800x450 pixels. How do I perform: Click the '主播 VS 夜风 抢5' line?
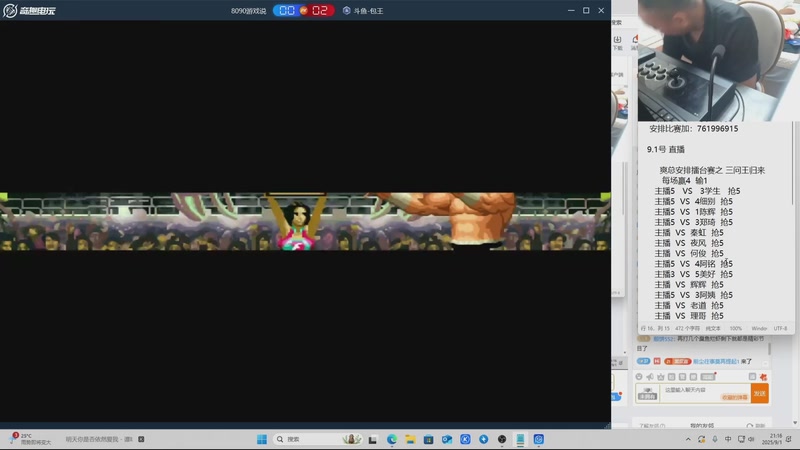pyautogui.click(x=689, y=243)
